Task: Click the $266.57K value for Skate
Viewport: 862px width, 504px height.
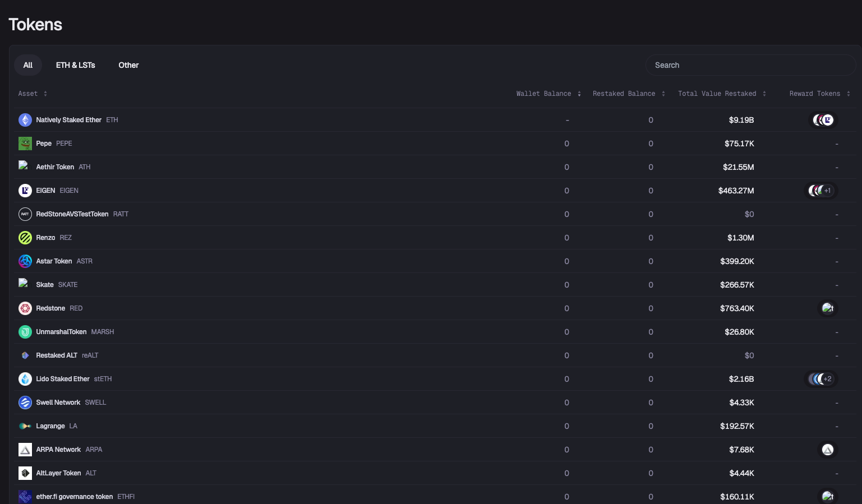Action: pyautogui.click(x=737, y=285)
